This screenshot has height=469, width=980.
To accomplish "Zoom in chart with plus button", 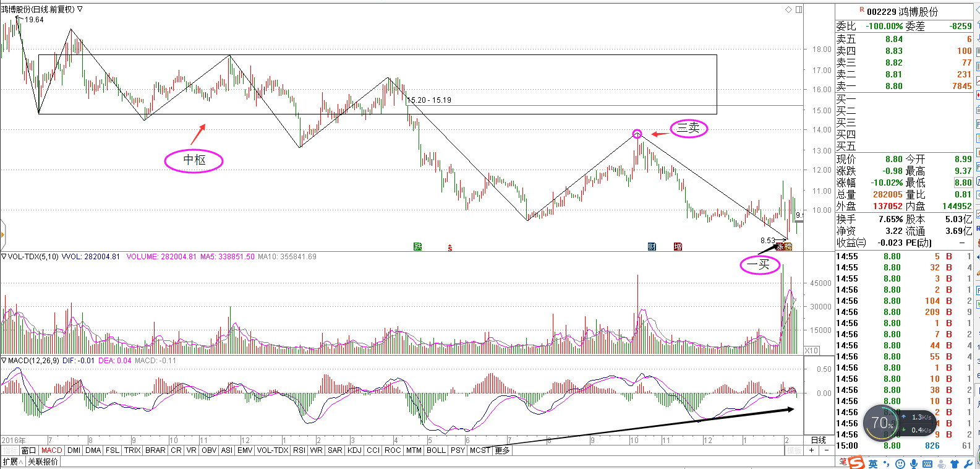I will (x=812, y=450).
